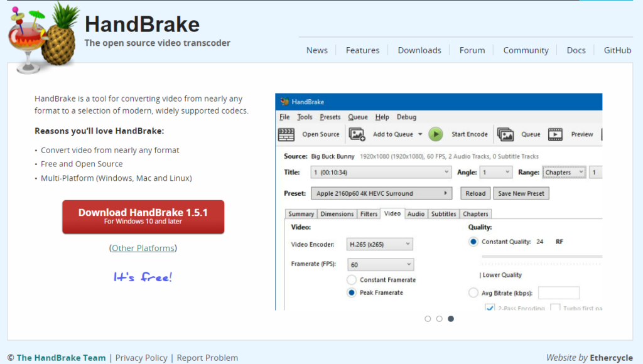Click the Open Source film clapper icon
The height and width of the screenshot is (364, 643).
[x=286, y=134]
